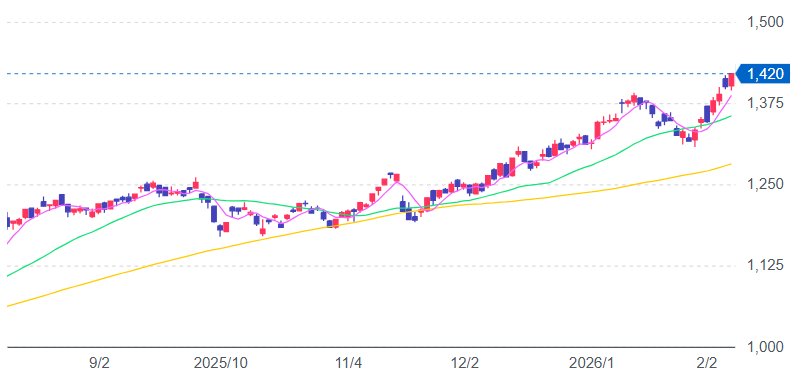Click the blue 1,420 current price tag
The height and width of the screenshot is (379, 809).
[763, 74]
